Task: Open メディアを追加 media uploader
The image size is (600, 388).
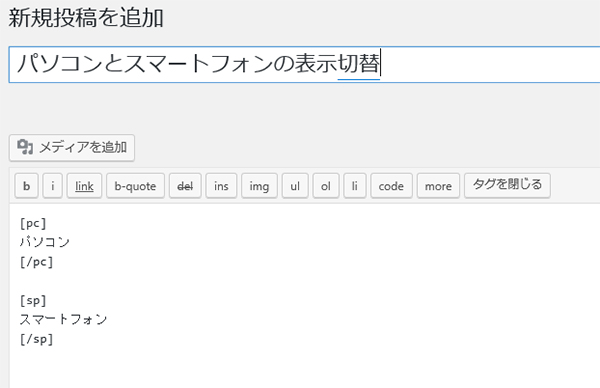Action: click(72, 148)
